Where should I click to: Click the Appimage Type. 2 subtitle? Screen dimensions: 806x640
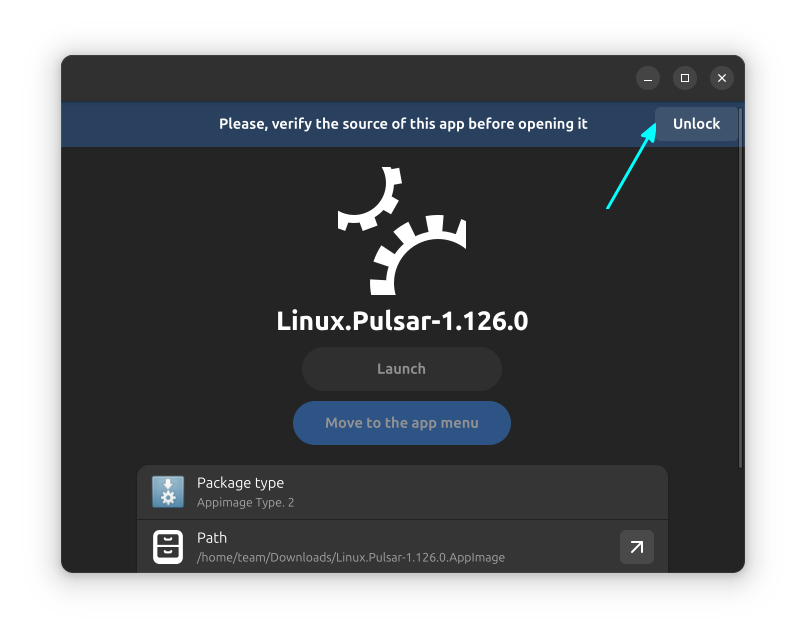point(245,503)
